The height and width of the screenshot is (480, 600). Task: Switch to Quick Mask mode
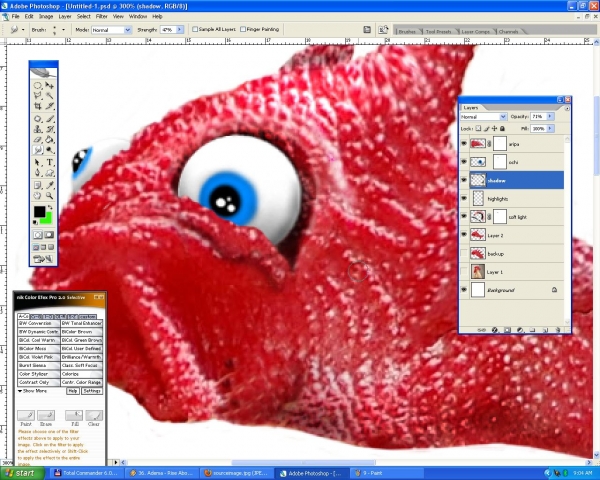[x=49, y=235]
